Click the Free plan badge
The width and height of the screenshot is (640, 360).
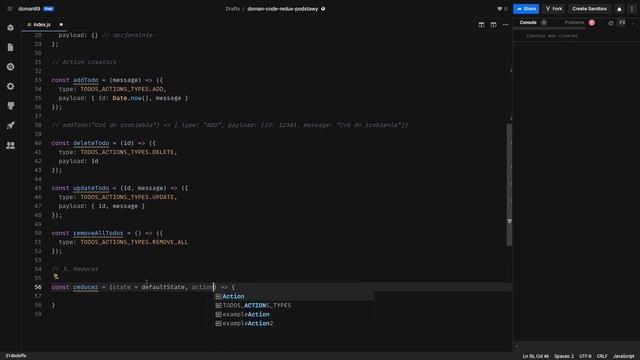[x=49, y=9]
